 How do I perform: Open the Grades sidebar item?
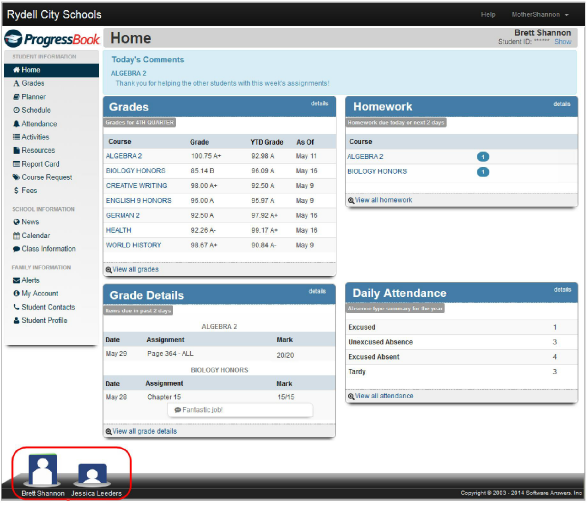[29, 83]
